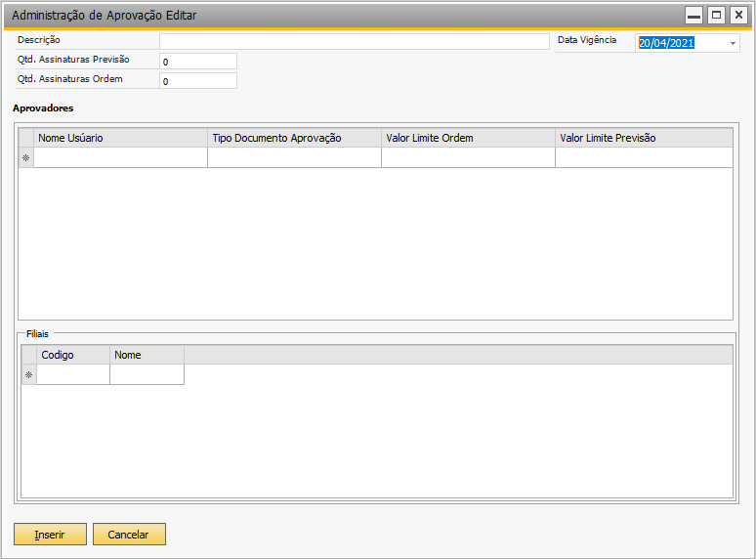This screenshot has width=756, height=559.
Task: Click new row cell under Valor Limite Previsão
Action: point(644,157)
